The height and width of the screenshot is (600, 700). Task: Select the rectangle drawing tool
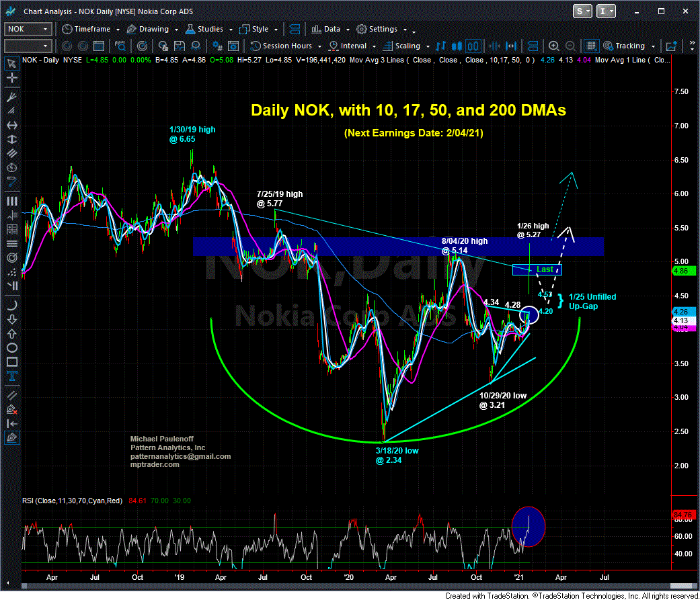(x=11, y=361)
